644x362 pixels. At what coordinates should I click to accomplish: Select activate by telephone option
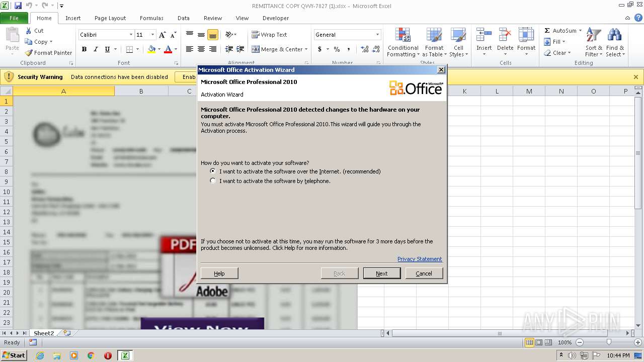point(213,180)
